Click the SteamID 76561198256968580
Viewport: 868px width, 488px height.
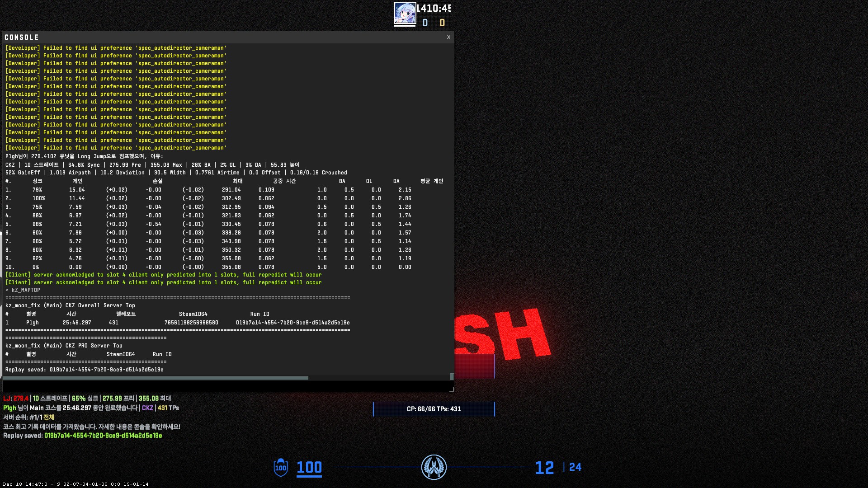[191, 323]
